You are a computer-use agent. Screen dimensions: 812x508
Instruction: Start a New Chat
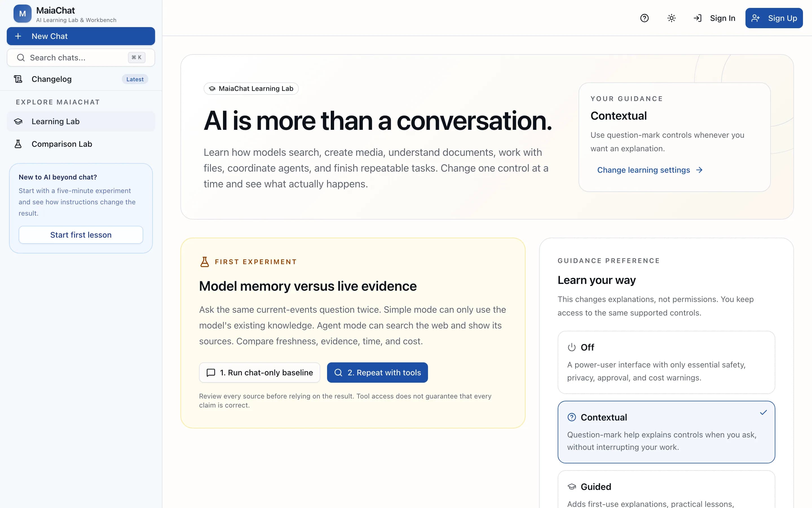click(81, 36)
